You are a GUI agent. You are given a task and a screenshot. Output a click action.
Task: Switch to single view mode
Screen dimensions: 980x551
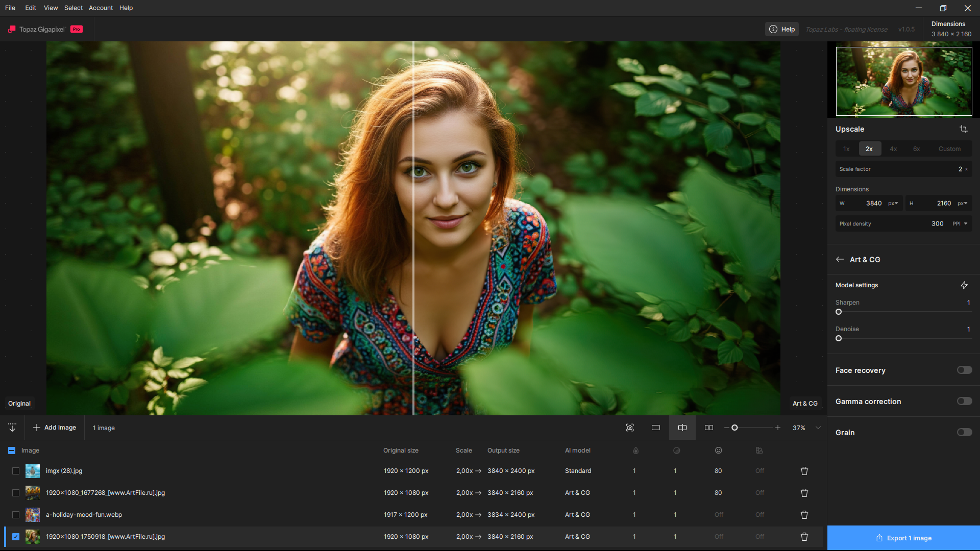[x=656, y=428]
